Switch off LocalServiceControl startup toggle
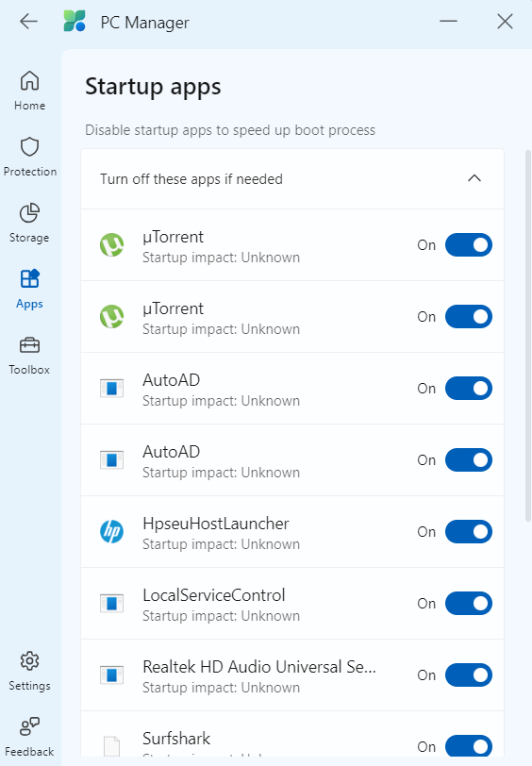 click(x=469, y=604)
